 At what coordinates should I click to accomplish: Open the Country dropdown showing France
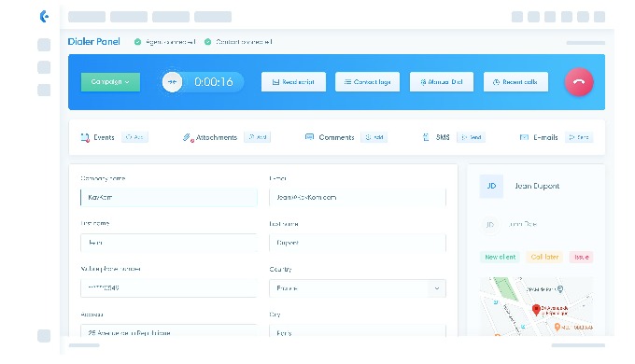pos(358,288)
